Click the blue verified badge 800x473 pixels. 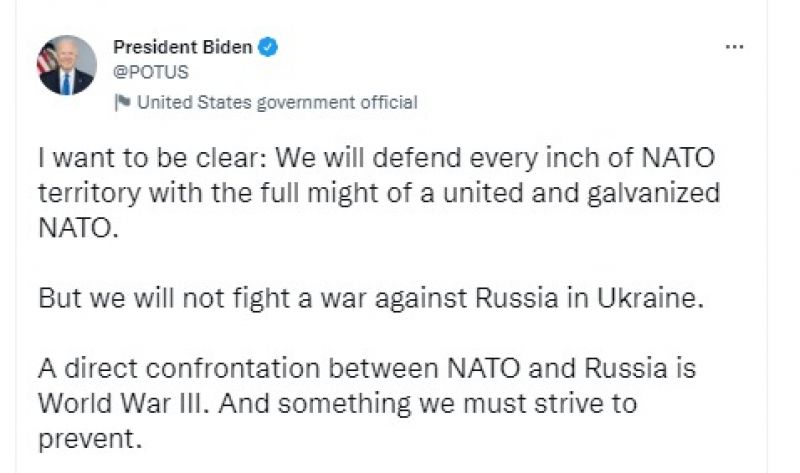[268, 46]
